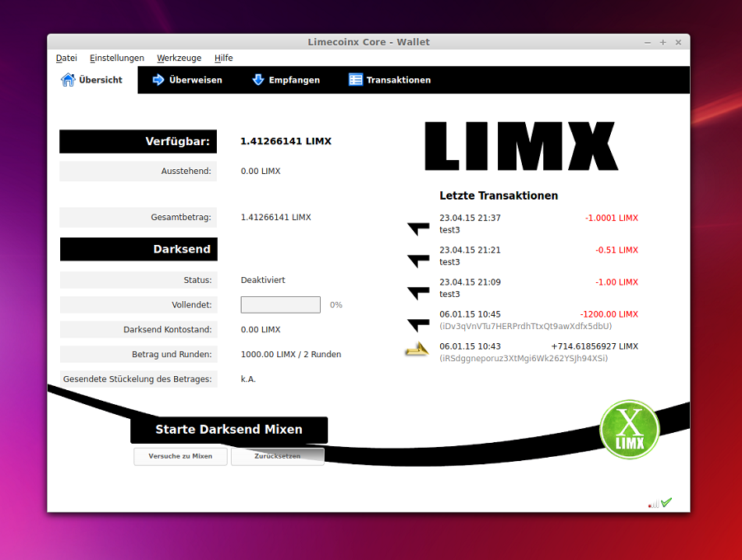This screenshot has height=560, width=742.
Task: Click the large LIMX logo banner
Action: tap(521, 146)
